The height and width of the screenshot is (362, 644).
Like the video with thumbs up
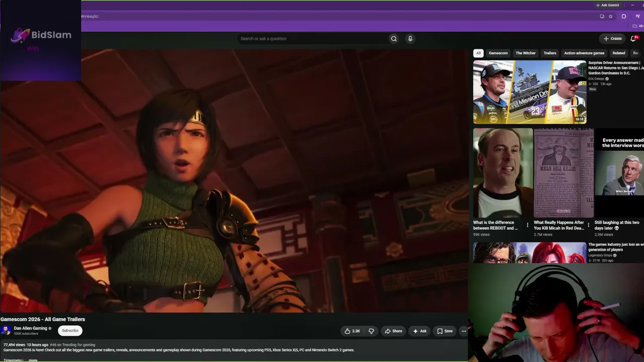click(x=352, y=331)
